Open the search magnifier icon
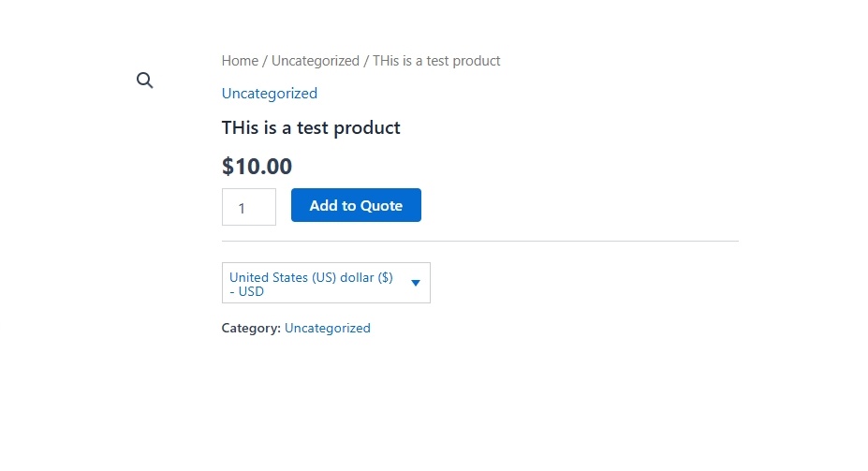 [x=144, y=81]
